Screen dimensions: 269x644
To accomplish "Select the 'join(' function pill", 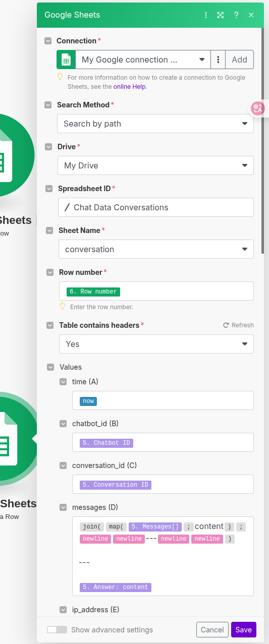I will tap(92, 526).
